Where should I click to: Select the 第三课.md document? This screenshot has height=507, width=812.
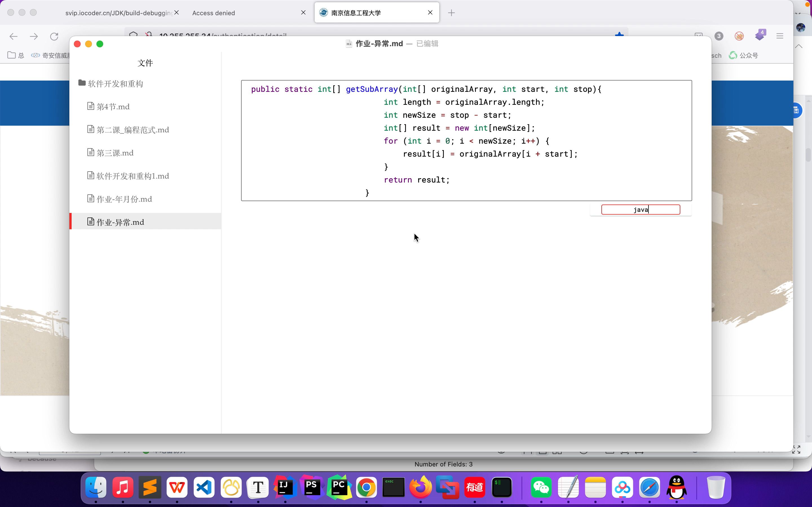click(x=115, y=153)
